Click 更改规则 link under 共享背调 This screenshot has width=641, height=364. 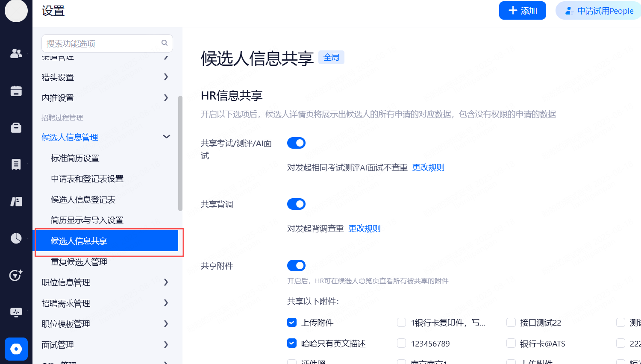click(365, 229)
